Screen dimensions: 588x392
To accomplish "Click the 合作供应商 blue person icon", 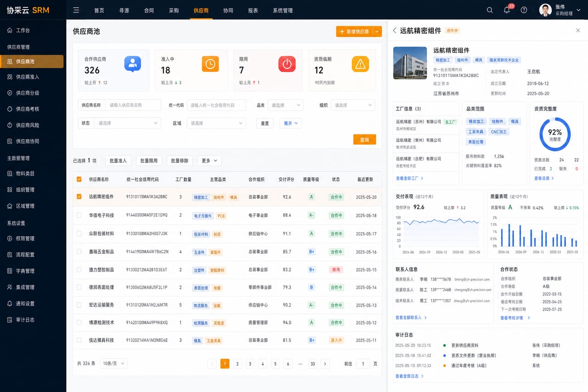I will tap(132, 64).
